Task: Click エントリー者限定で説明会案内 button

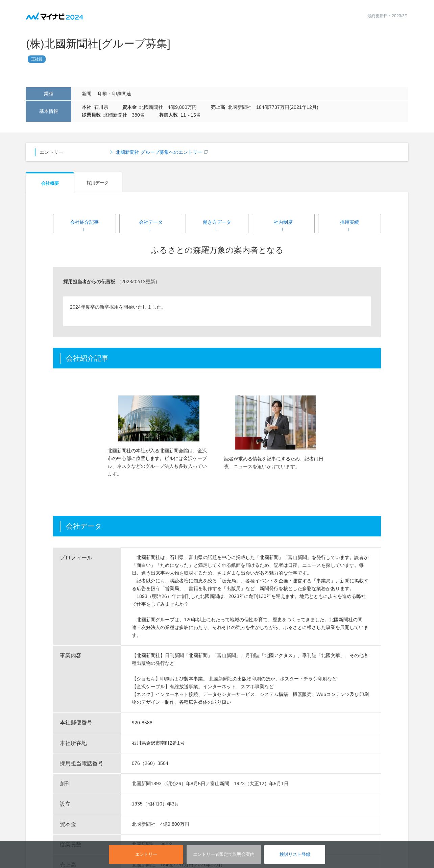Action: pyautogui.click(x=224, y=854)
